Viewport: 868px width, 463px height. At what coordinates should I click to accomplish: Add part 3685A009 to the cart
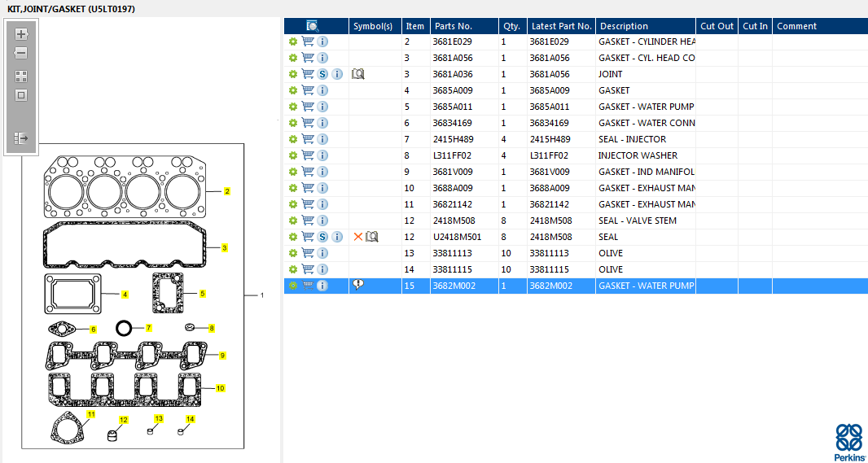(308, 90)
